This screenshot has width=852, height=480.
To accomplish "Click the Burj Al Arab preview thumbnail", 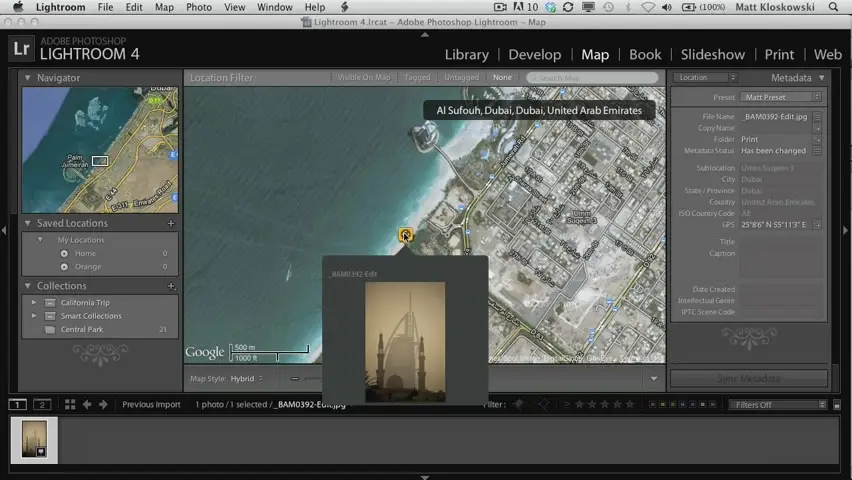I will (x=405, y=342).
